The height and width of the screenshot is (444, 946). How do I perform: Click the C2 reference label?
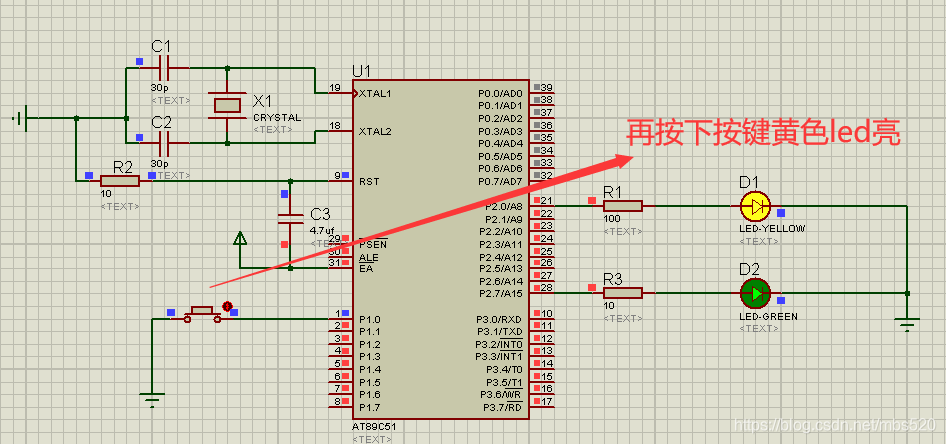click(161, 123)
